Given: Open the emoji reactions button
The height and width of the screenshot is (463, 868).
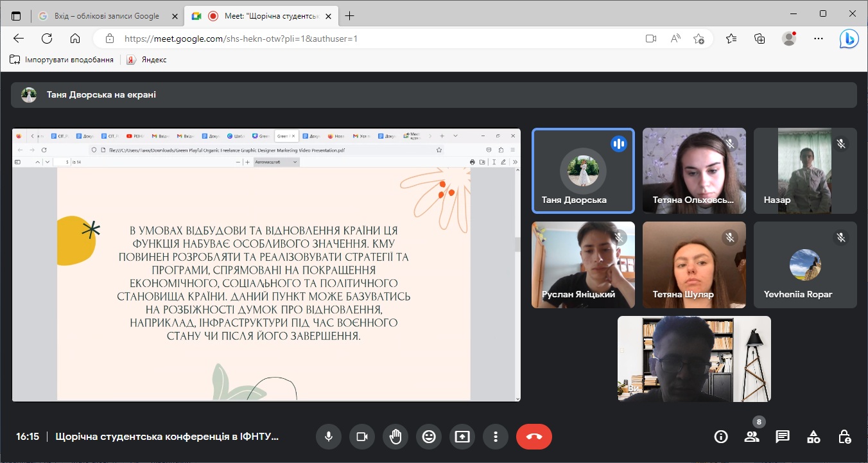Looking at the screenshot, I should (428, 437).
